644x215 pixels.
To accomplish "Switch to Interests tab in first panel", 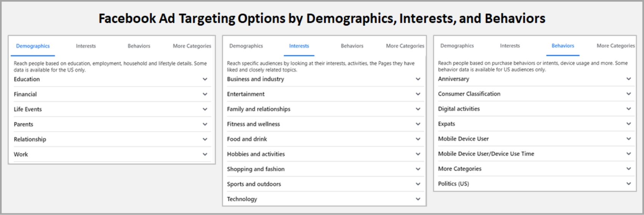I will [86, 46].
